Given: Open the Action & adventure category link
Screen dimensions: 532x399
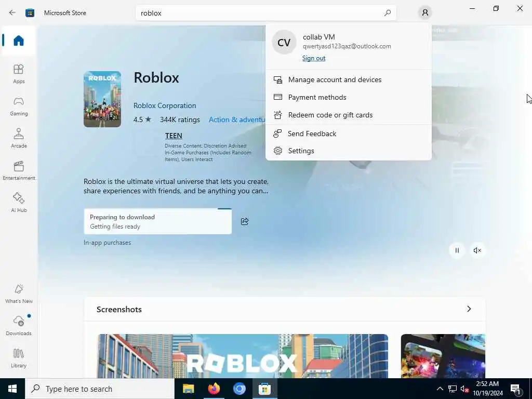Looking at the screenshot, I should coord(237,120).
